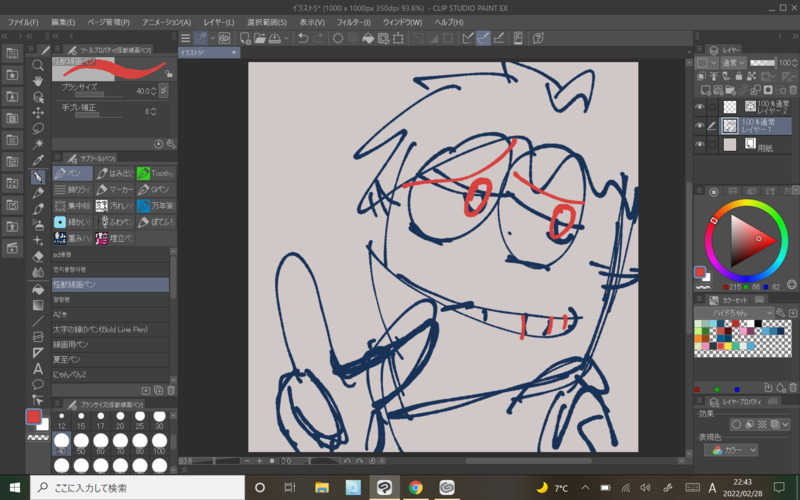Select the Eraser tool
This screenshot has height=500, width=800.
(x=38, y=256)
